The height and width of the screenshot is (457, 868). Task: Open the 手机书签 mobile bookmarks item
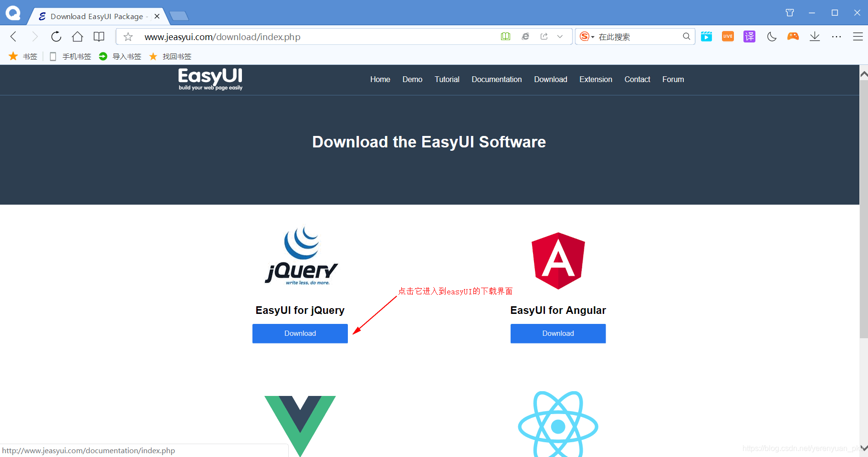[x=70, y=56]
